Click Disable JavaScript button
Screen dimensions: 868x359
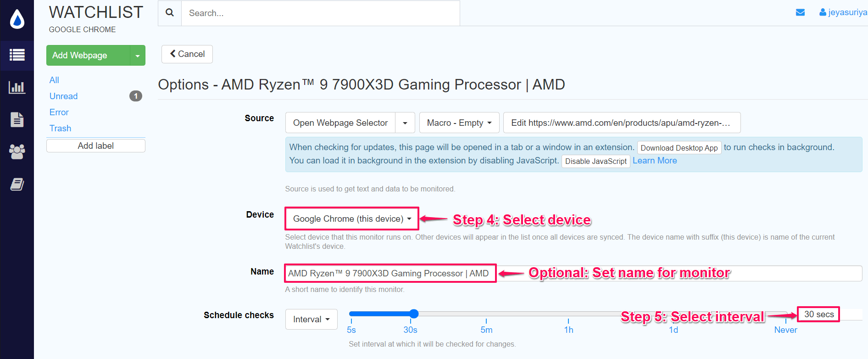pos(595,161)
